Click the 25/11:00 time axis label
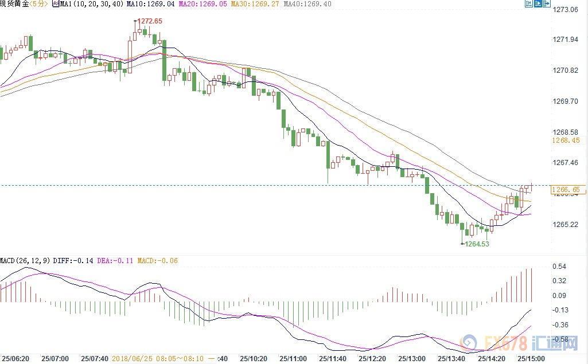Image resolution: width=588 pixels, height=364 pixels. [x=293, y=359]
